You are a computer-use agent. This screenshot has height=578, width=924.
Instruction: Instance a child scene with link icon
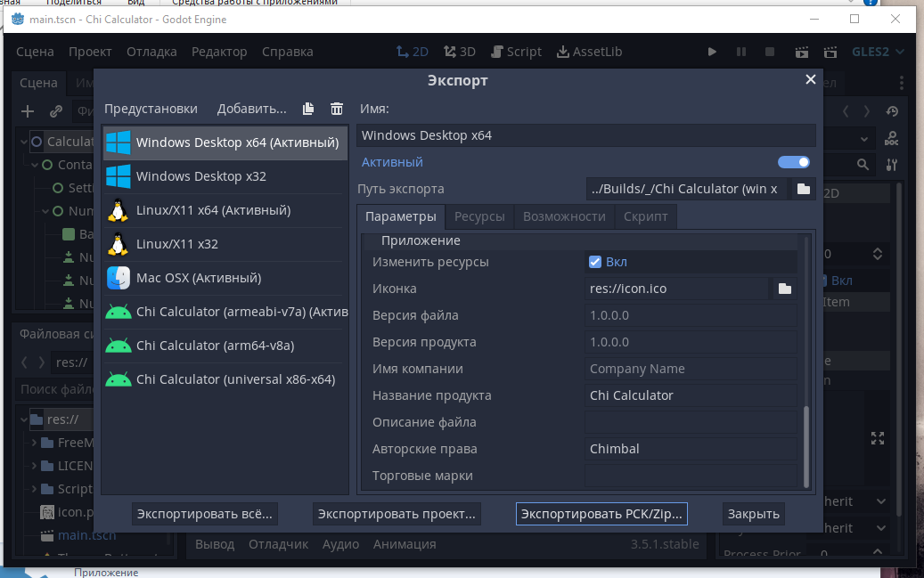pyautogui.click(x=56, y=110)
